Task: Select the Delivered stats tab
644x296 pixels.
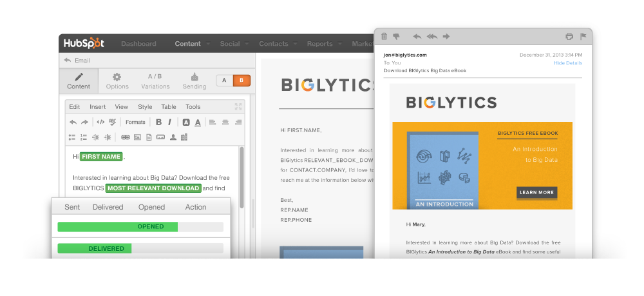Action: [108, 207]
